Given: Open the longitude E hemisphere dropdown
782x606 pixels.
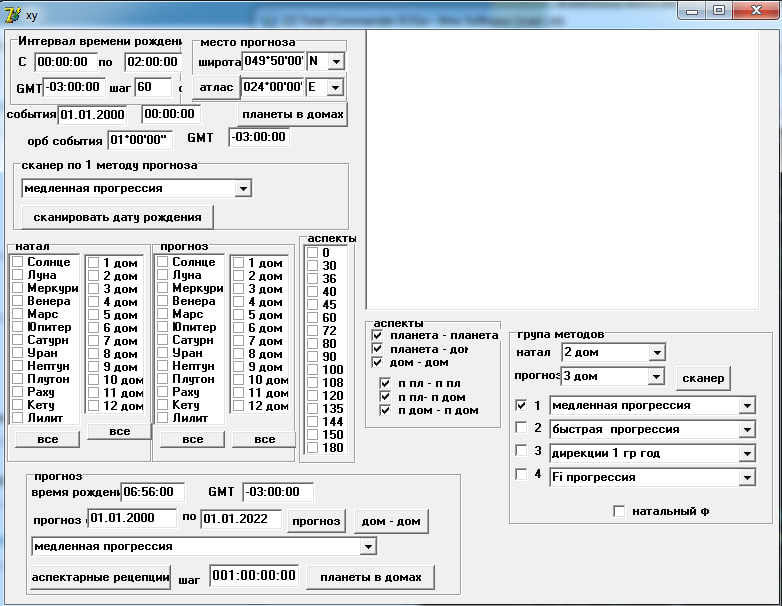Looking at the screenshot, I should coord(336,87).
